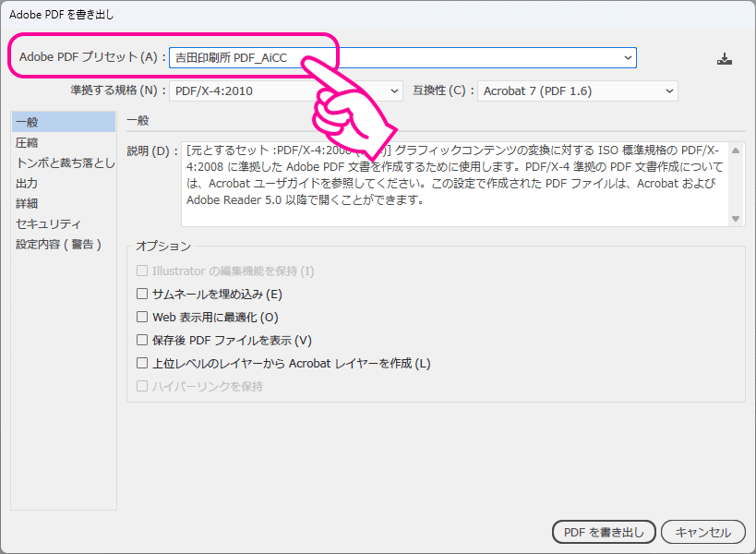Click the description scrollbar down arrow
Image resolution: width=756 pixels, height=554 pixels.
click(x=736, y=219)
